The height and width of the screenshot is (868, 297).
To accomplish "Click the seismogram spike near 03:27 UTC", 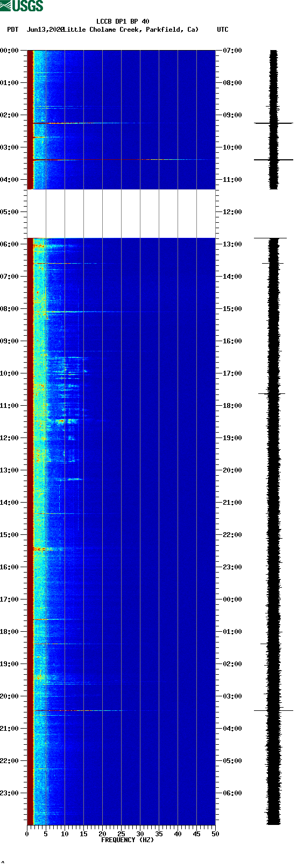I will pyautogui.click(x=274, y=711).
